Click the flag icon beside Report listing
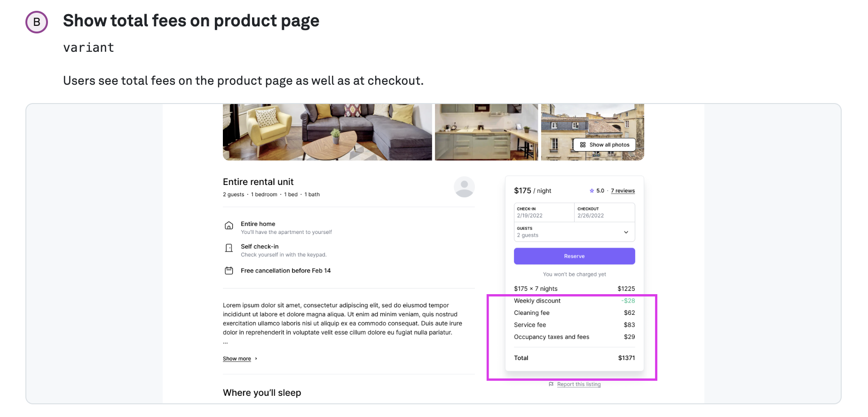Viewport: 868px width, 417px height. (551, 385)
